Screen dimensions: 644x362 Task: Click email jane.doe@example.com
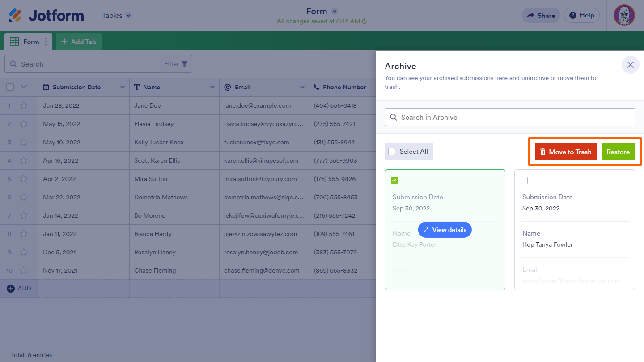click(258, 105)
